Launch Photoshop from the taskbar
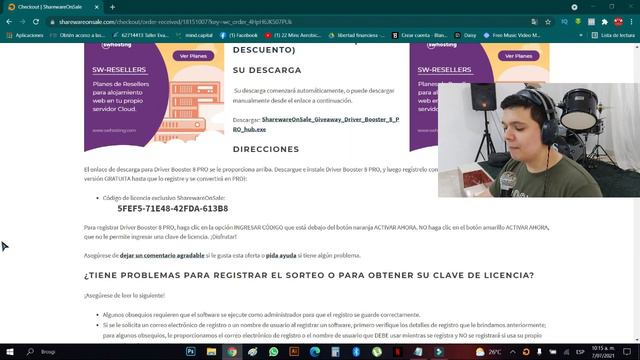Viewport: 640px width, 360px height. pos(191,351)
